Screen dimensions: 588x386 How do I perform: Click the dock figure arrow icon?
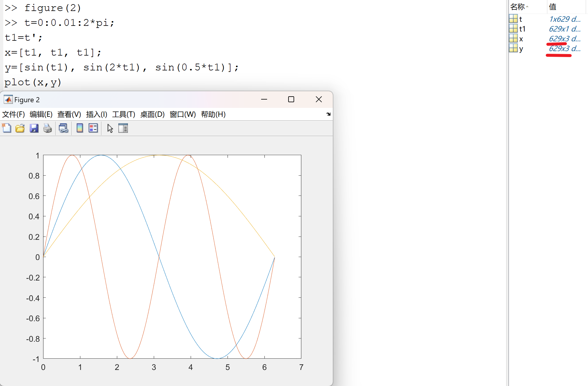pyautogui.click(x=328, y=114)
